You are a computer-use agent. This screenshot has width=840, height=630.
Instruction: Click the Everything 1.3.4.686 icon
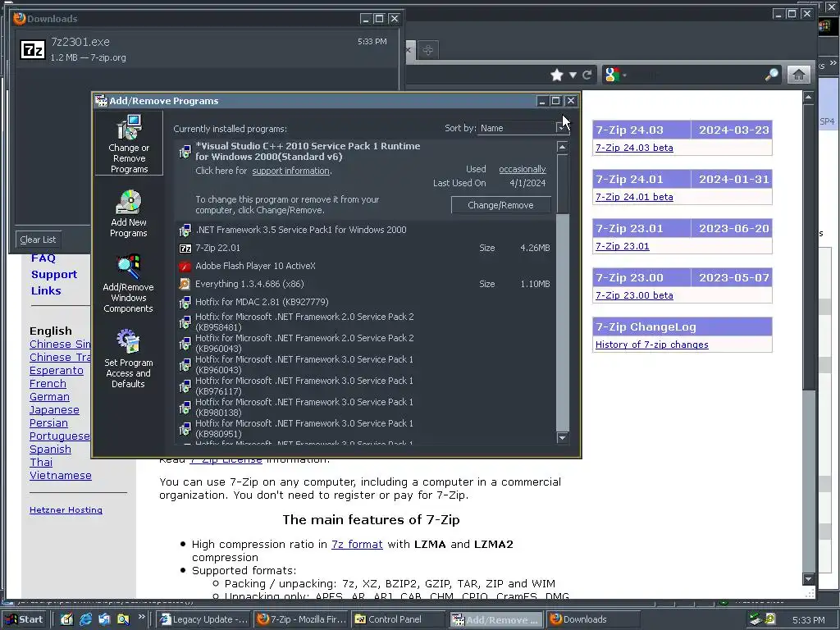[x=185, y=284]
